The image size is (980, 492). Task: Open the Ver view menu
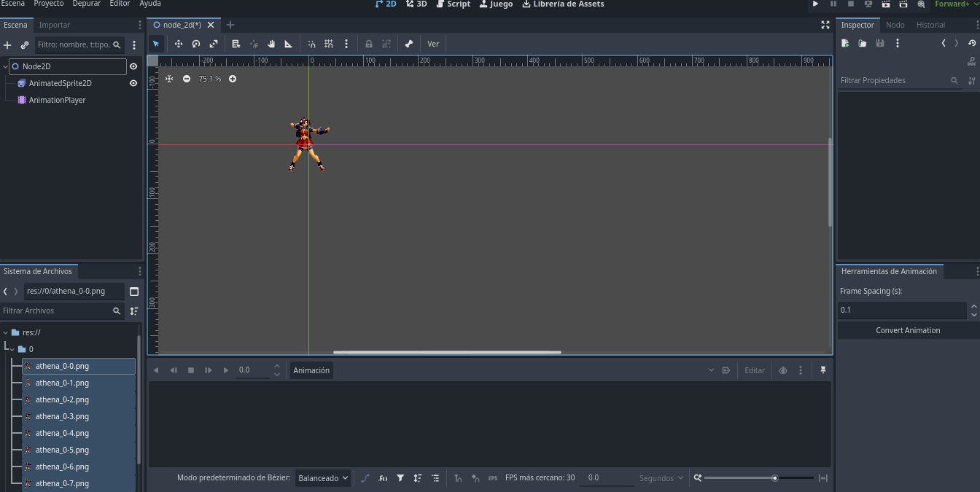coord(433,44)
